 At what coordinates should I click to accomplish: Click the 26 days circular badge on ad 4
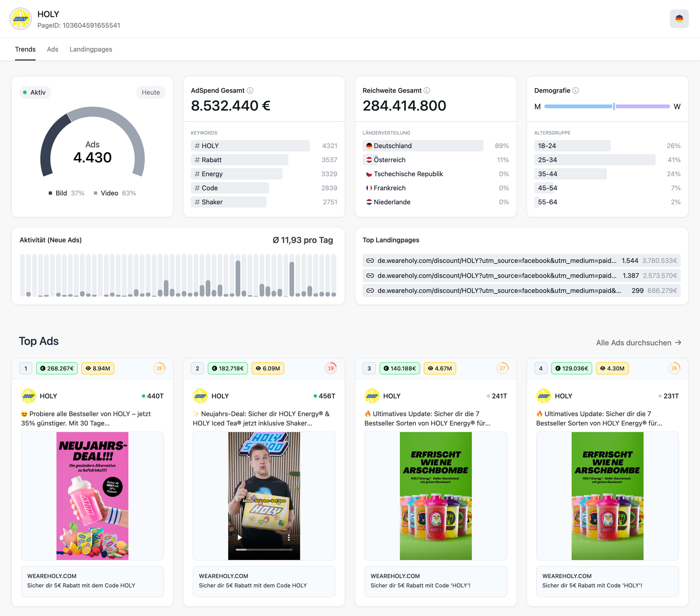674,368
